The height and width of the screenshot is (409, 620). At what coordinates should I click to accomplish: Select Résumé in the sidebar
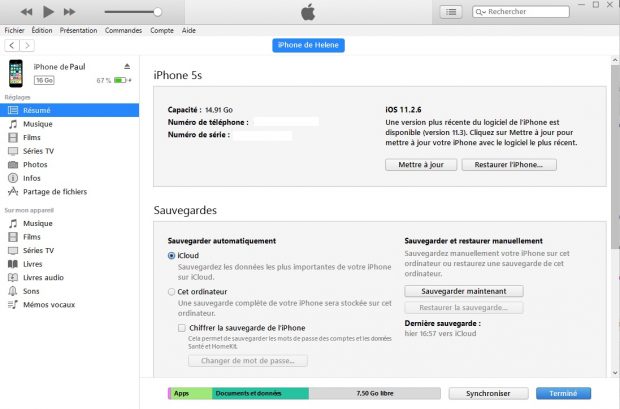69,110
